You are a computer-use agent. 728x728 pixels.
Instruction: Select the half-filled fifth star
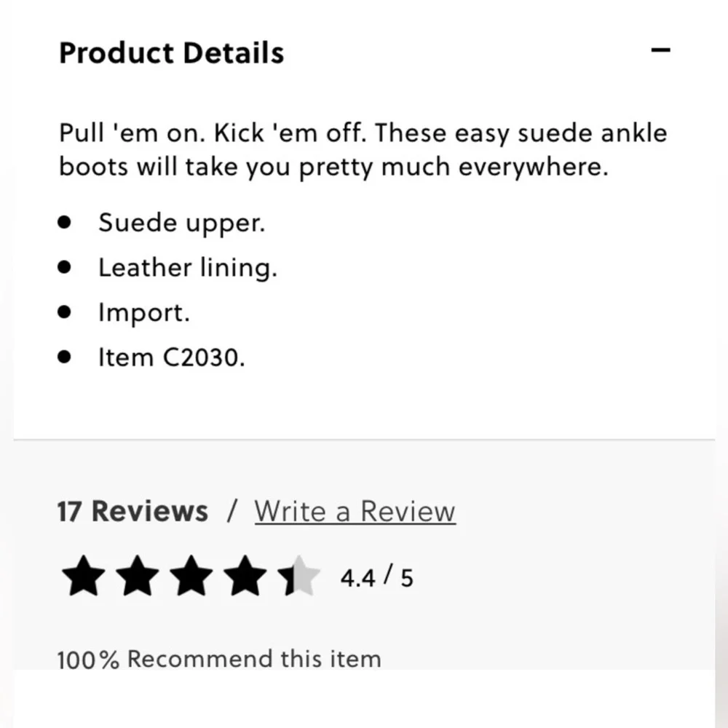299,576
